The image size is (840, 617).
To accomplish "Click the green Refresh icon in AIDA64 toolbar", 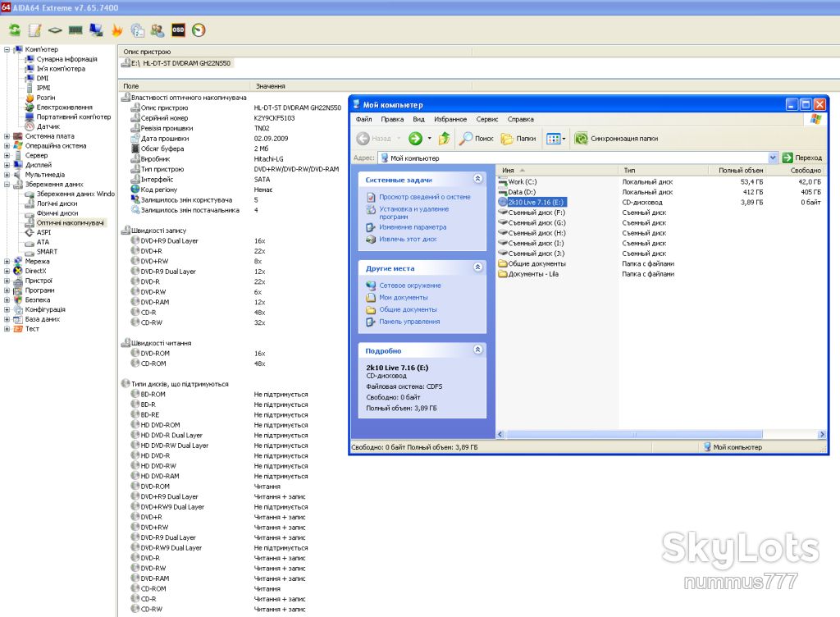I will tap(15, 30).
